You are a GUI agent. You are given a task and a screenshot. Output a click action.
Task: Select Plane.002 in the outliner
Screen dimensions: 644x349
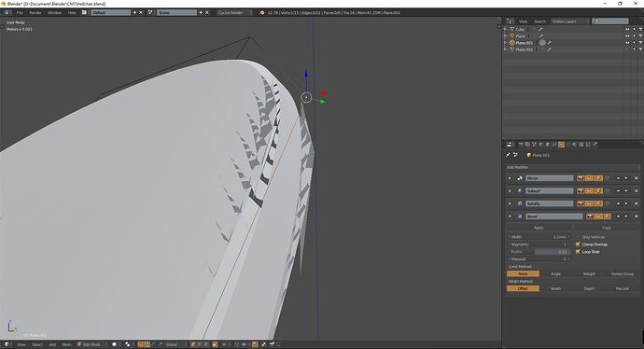pyautogui.click(x=525, y=49)
